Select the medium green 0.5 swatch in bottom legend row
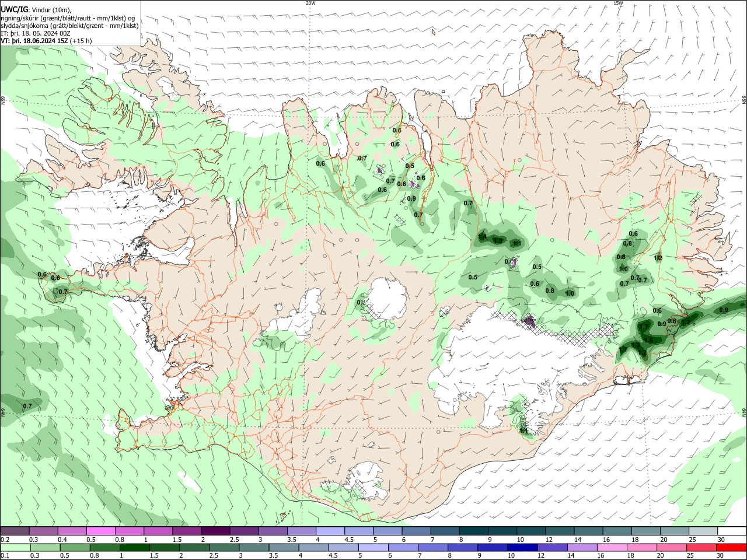This screenshot has width=747, height=560. point(75,547)
